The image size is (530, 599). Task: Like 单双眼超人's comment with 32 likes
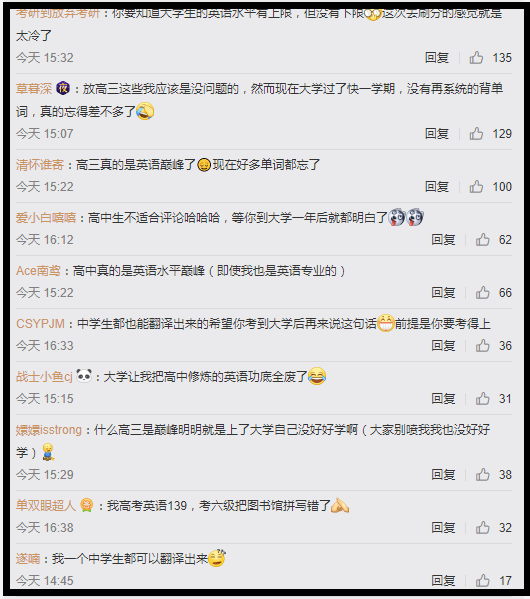point(483,528)
